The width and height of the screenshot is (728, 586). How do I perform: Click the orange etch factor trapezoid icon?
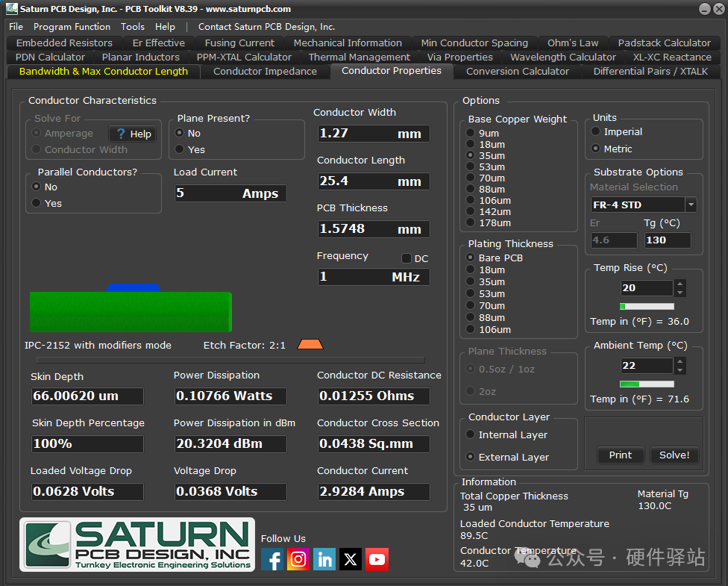pyautogui.click(x=310, y=344)
